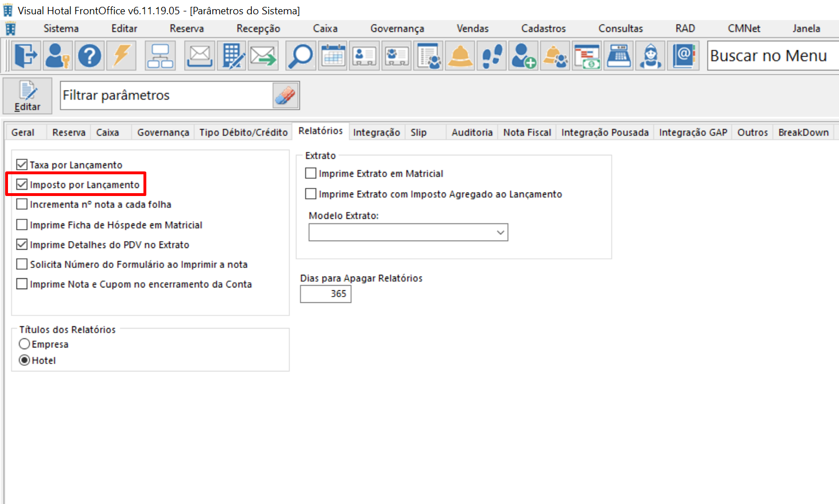The image size is (839, 504).
Task: Click the plain reception bell icon
Action: 460,56
